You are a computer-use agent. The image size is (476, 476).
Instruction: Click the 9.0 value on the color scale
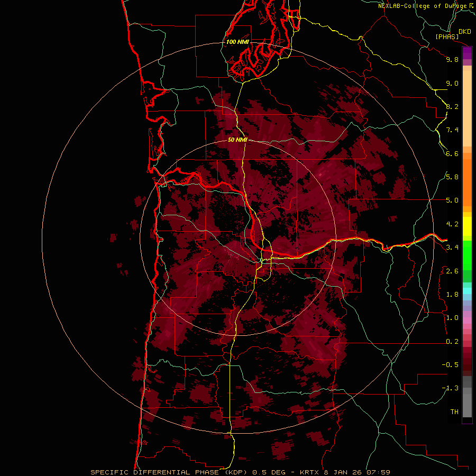452,83
